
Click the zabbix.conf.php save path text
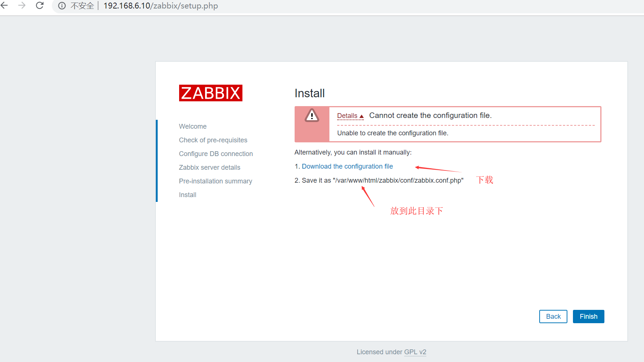398,180
